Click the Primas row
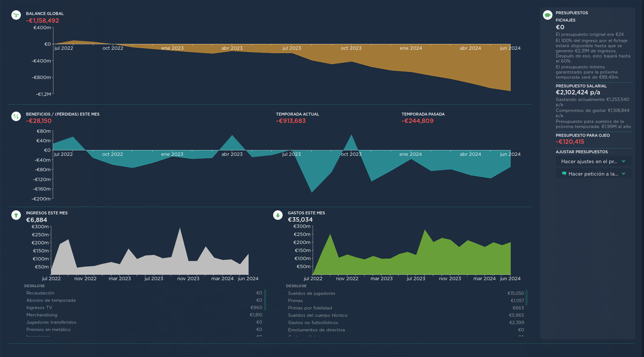Viewport: 644px width, 357px height. [406, 301]
